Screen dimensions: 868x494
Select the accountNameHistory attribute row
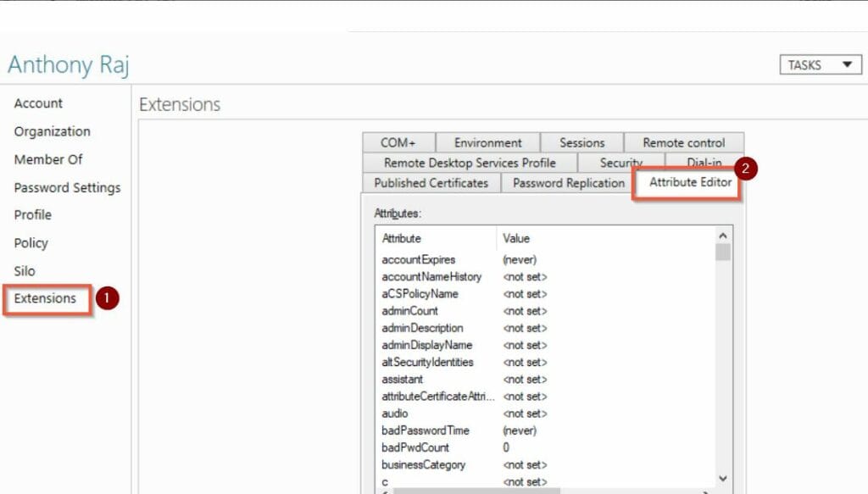coord(545,276)
